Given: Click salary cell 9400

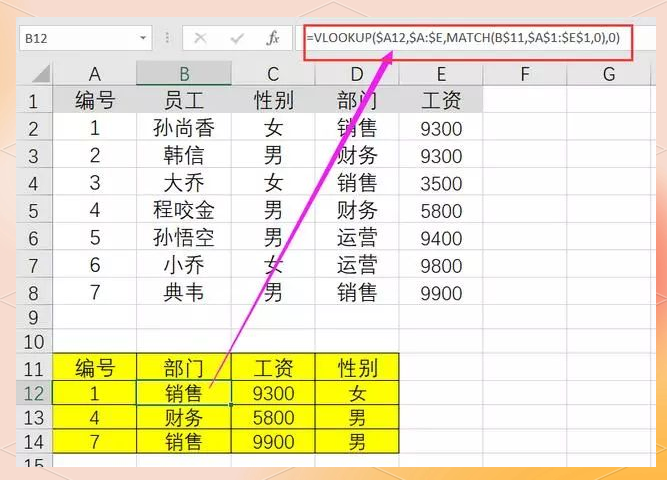Looking at the screenshot, I should (441, 237).
